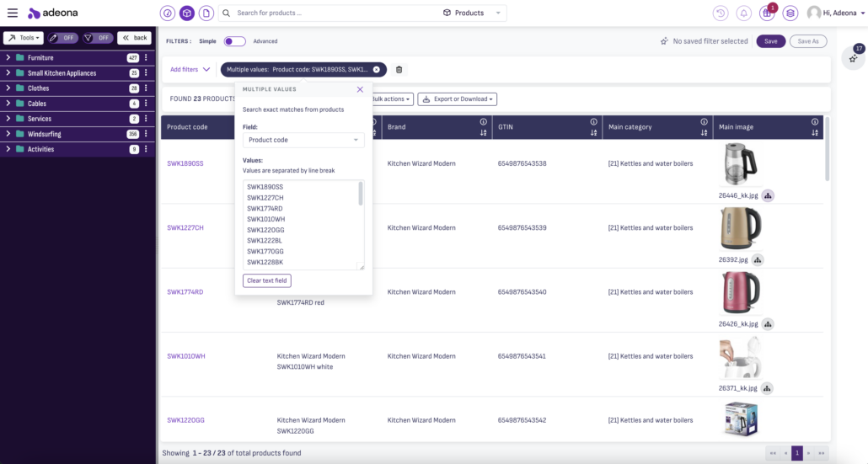The width and height of the screenshot is (868, 464).
Task: Click Clear text field button
Action: 267,280
